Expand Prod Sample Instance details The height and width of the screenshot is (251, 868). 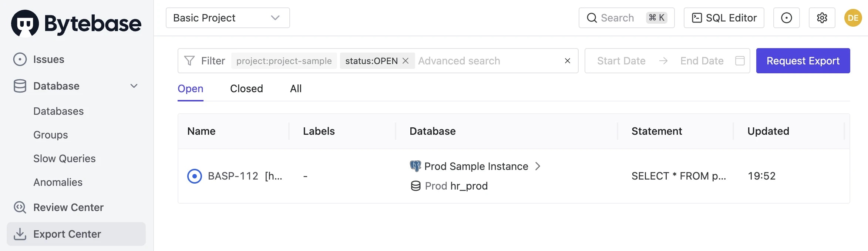point(538,166)
